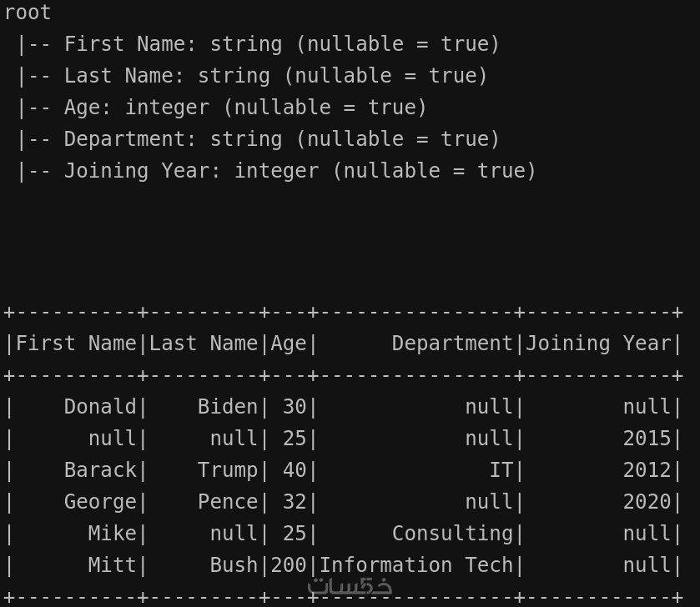The height and width of the screenshot is (607, 700).
Task: Click the Department table column header
Action: 452,344
